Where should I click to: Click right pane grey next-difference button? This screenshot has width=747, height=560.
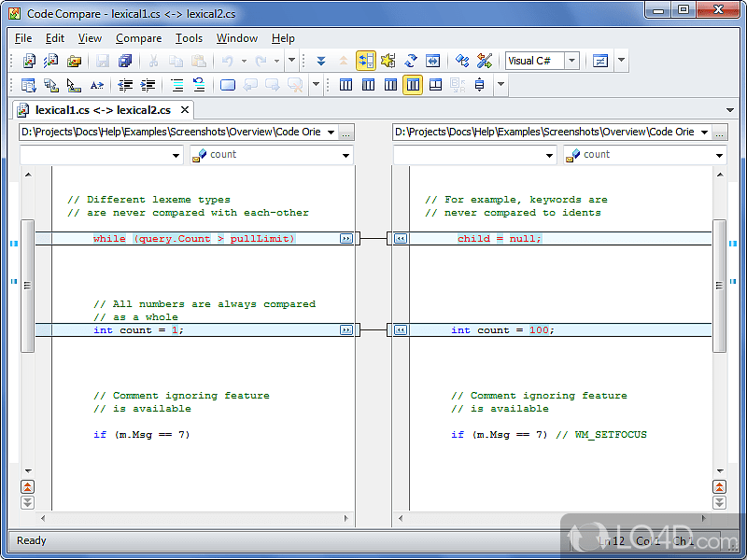point(719,502)
